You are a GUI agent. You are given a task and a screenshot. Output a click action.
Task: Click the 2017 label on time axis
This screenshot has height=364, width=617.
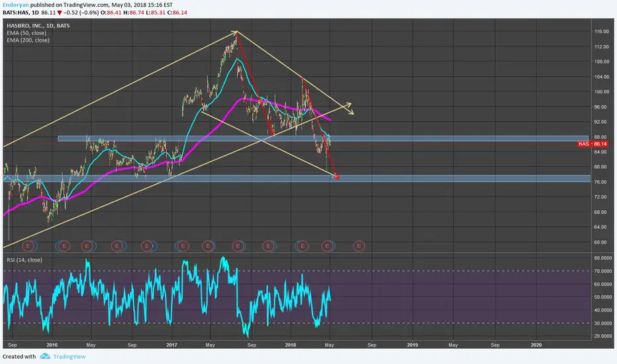pos(171,345)
